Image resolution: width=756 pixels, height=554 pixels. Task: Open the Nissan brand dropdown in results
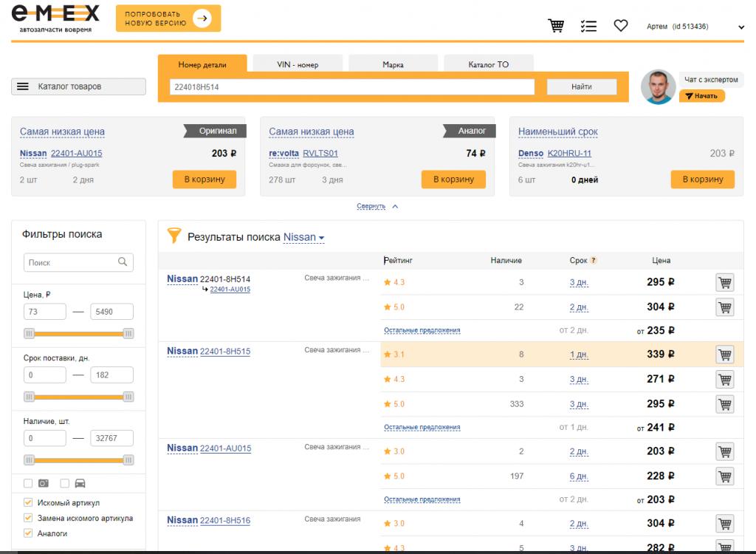[x=303, y=237]
